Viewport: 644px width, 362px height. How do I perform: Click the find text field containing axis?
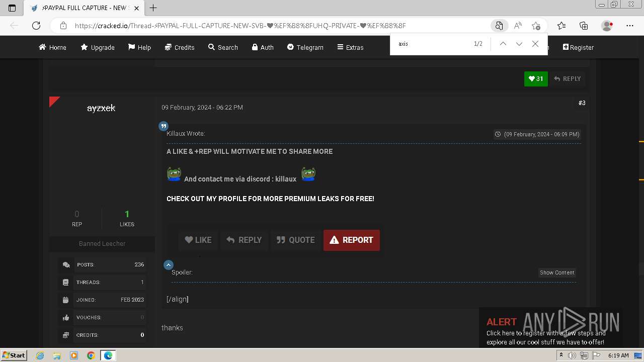(x=433, y=44)
